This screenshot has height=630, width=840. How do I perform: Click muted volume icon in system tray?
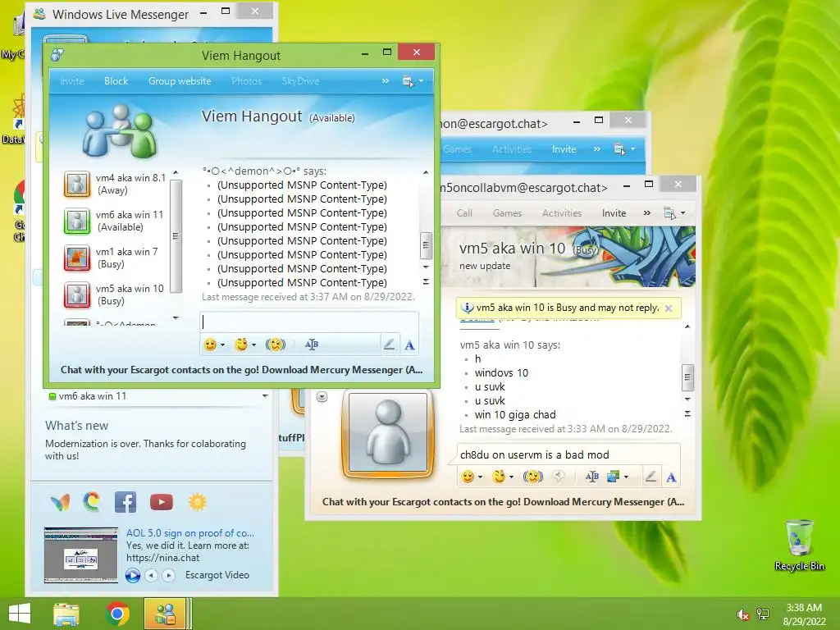point(742,614)
